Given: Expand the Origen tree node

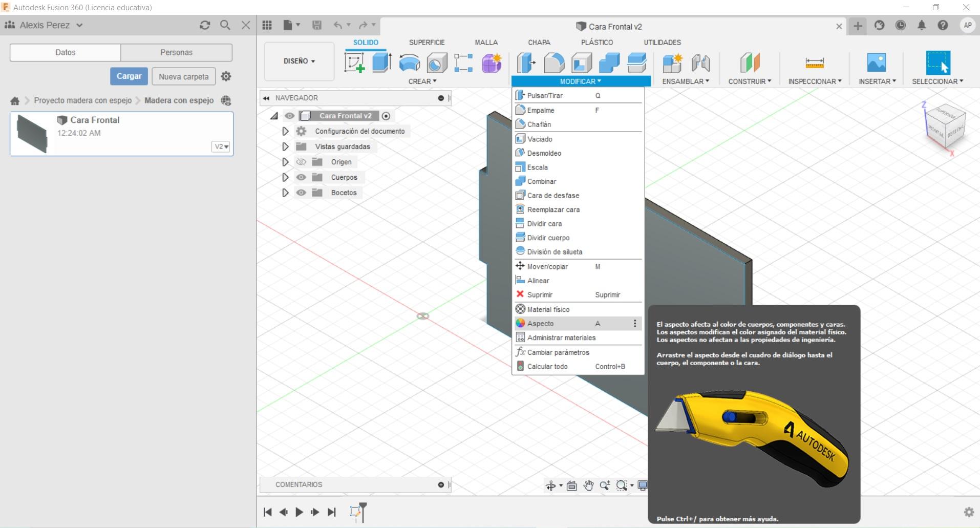Looking at the screenshot, I should (286, 162).
